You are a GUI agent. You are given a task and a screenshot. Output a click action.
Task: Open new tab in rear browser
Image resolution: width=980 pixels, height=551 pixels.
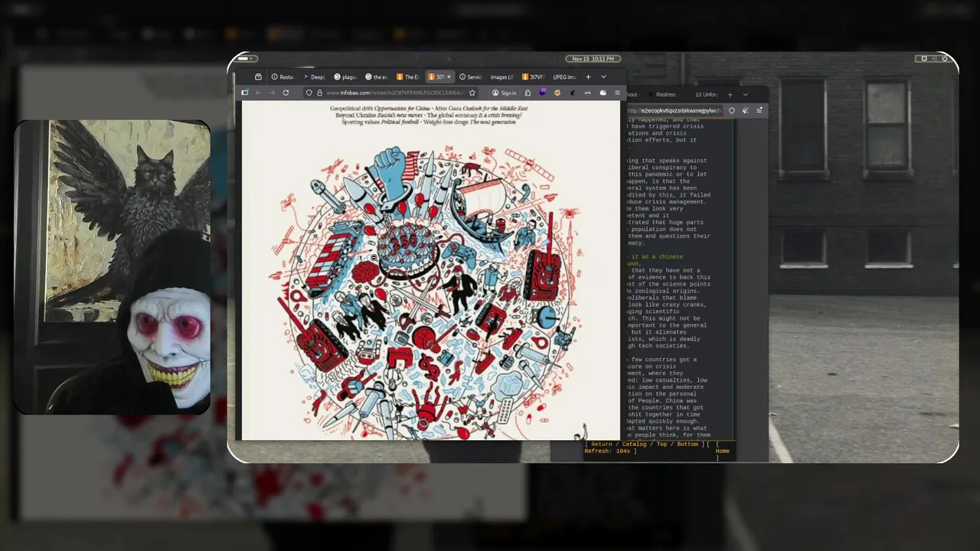[x=730, y=94]
